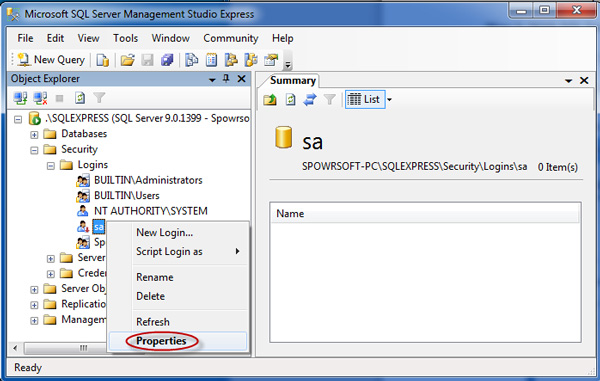Collapse the .\SQLEXPRESS server node

click(x=18, y=119)
